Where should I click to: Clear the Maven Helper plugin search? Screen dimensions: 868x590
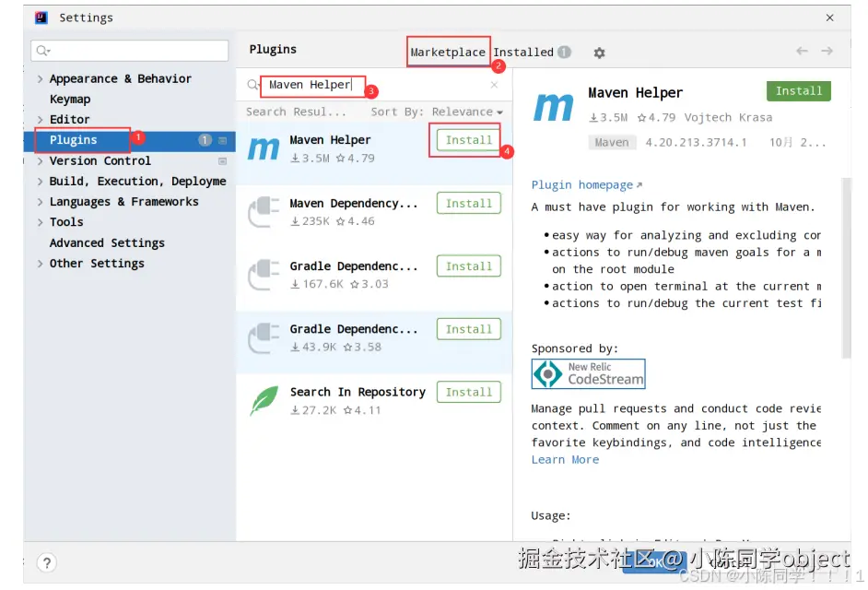tap(494, 85)
